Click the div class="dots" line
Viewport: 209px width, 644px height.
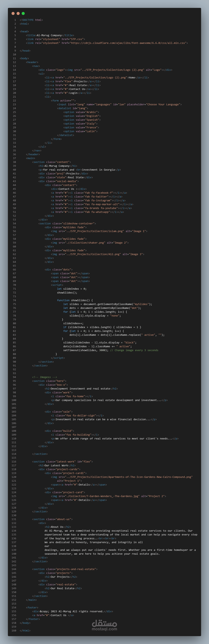(x=59, y=270)
